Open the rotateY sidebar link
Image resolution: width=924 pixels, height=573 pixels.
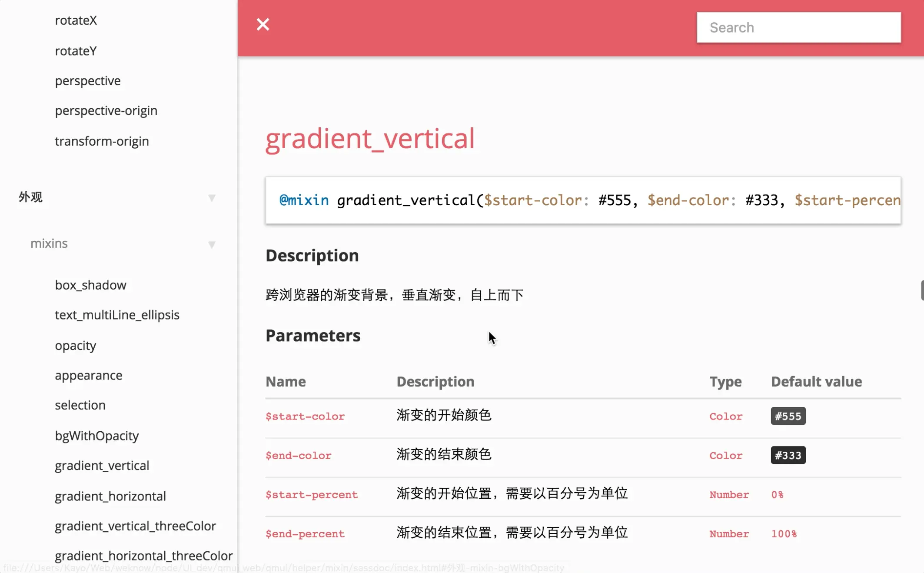click(x=76, y=51)
